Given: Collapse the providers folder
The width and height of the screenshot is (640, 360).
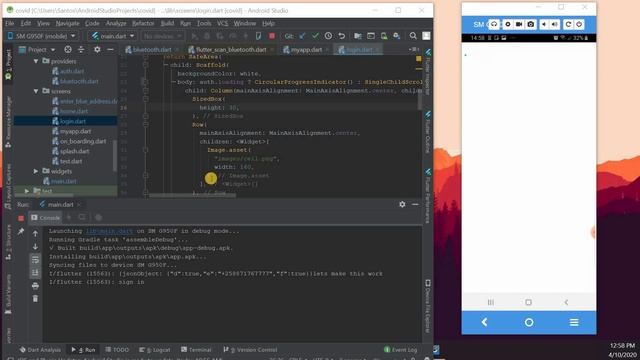Looking at the screenshot, I should point(36,61).
